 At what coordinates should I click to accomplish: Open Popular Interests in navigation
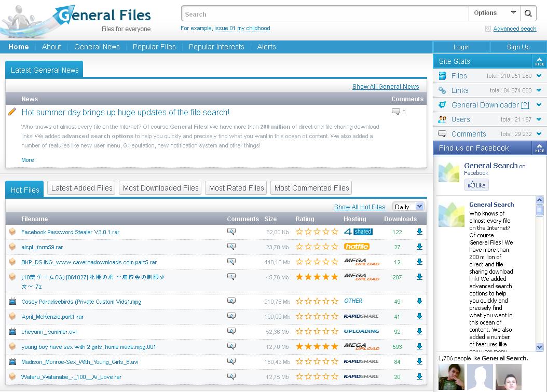[x=216, y=47]
